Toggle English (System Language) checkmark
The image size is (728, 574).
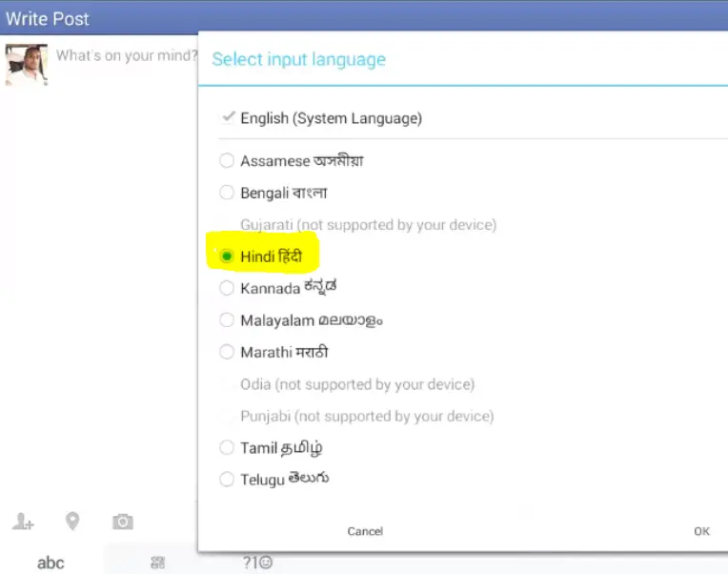click(x=228, y=116)
